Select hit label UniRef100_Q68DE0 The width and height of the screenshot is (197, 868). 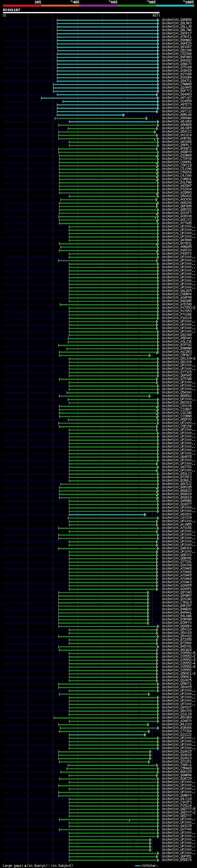(x=176, y=626)
